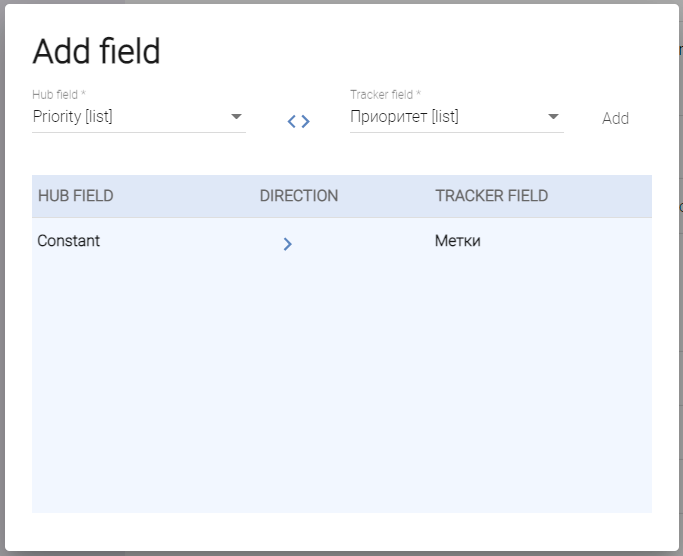
Task: Click the 'Tracker field *' label
Action: pyautogui.click(x=385, y=95)
